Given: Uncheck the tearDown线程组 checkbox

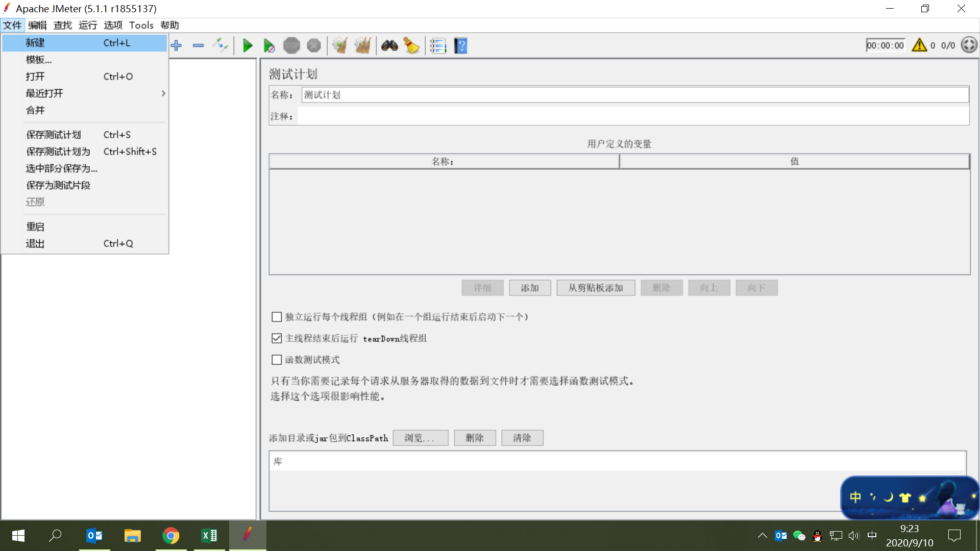Looking at the screenshot, I should [277, 338].
